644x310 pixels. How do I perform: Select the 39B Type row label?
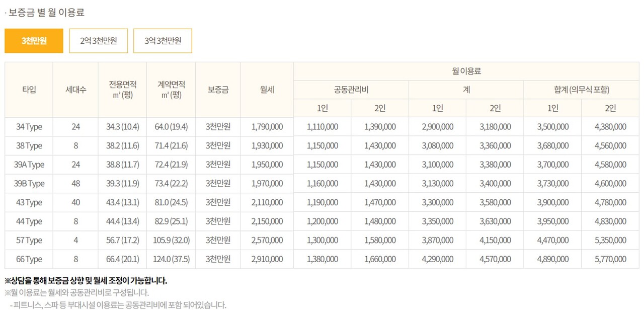tap(29, 184)
